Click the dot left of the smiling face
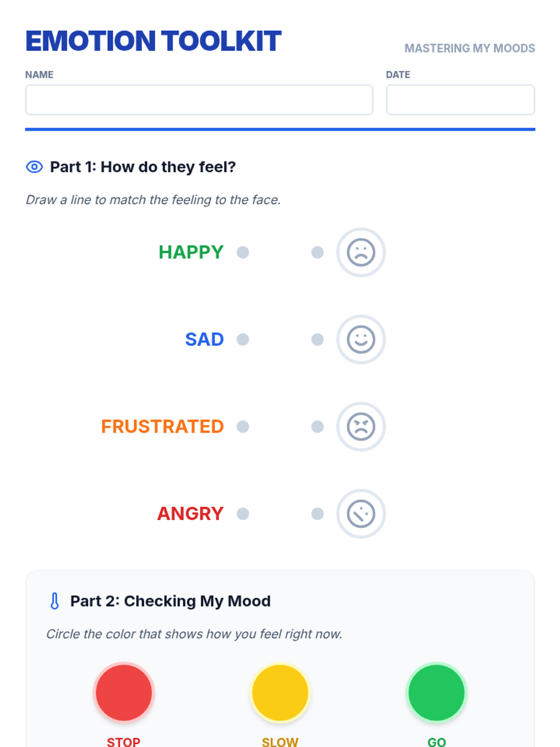This screenshot has height=747, width=560. point(317,339)
